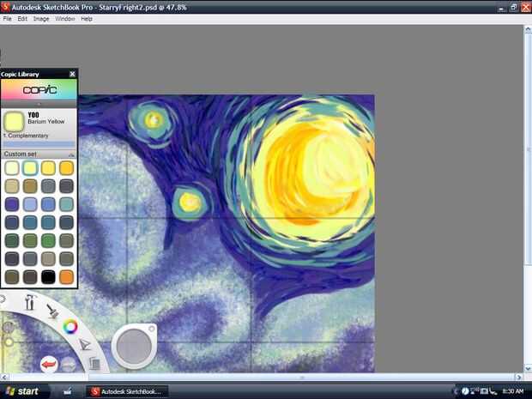Open the Image menu
532x399 pixels.
click(41, 19)
